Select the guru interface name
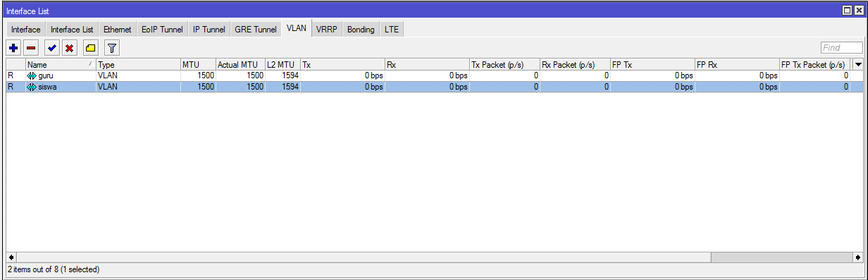Screen dimensions: 868x280 point(46,75)
